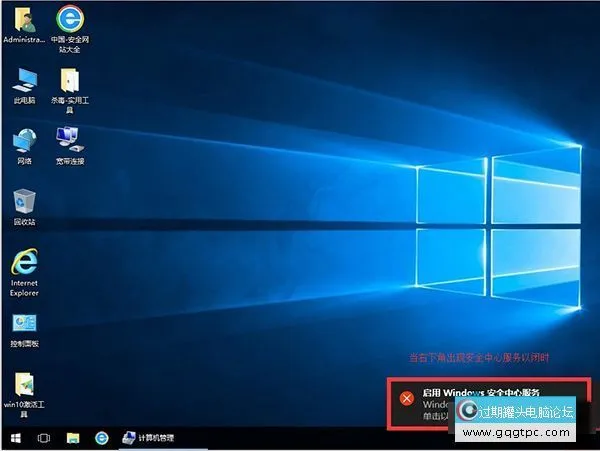Launch the browser pinned on taskbar

(101, 438)
